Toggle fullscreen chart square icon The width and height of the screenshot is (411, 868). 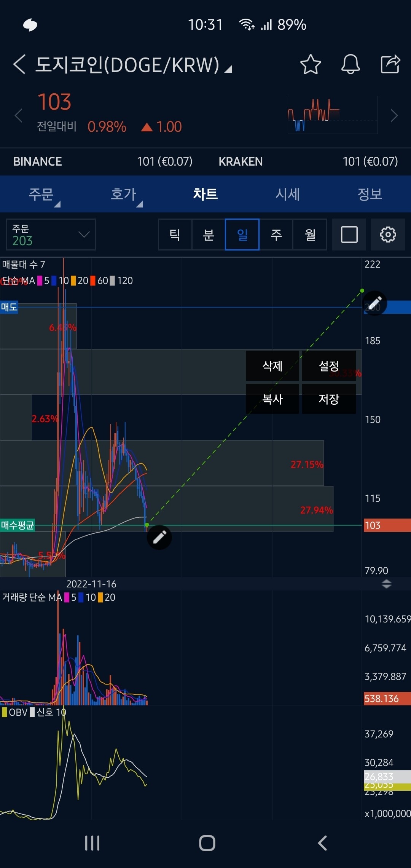(349, 235)
